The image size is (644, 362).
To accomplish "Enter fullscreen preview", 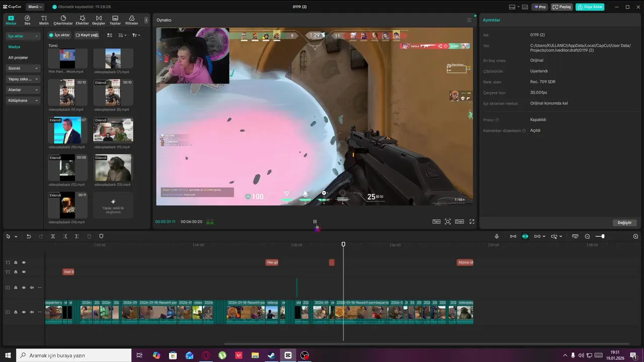I will (472, 222).
